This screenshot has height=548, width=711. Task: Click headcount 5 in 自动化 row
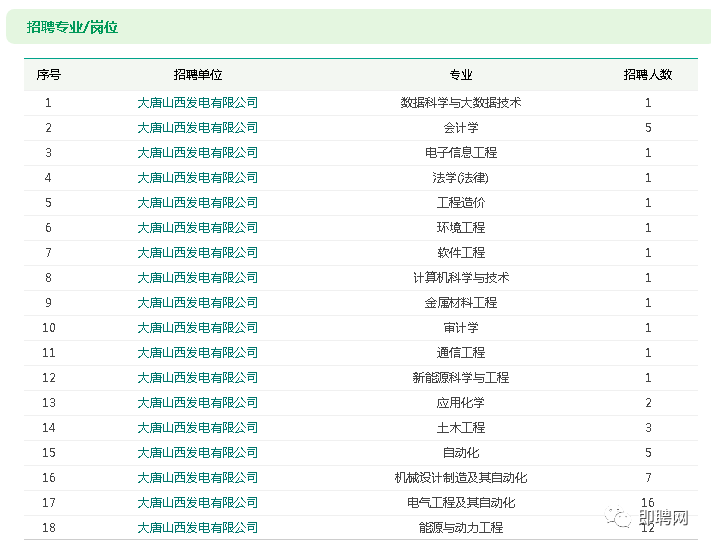click(648, 452)
